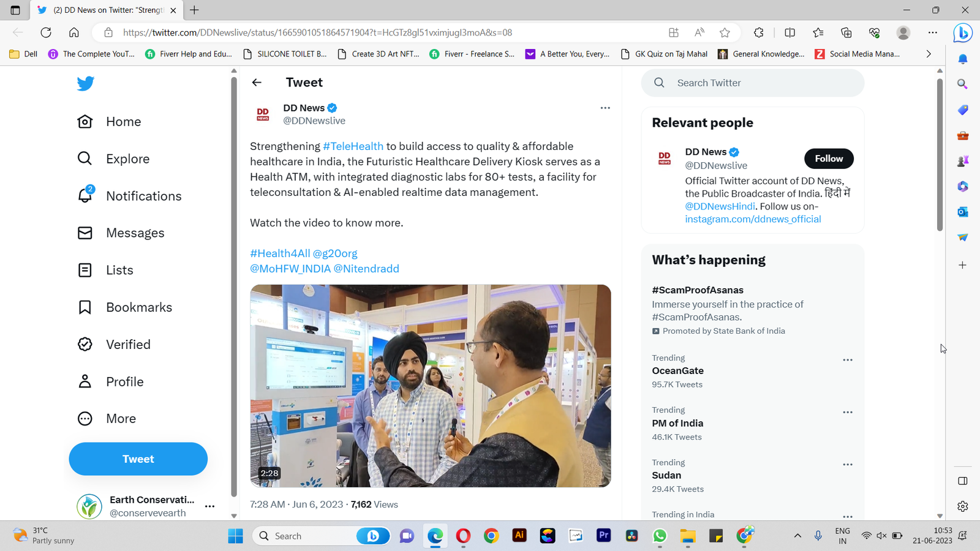The width and height of the screenshot is (980, 551).
Task: Open Explore in the Twitter sidebar
Action: [114, 159]
